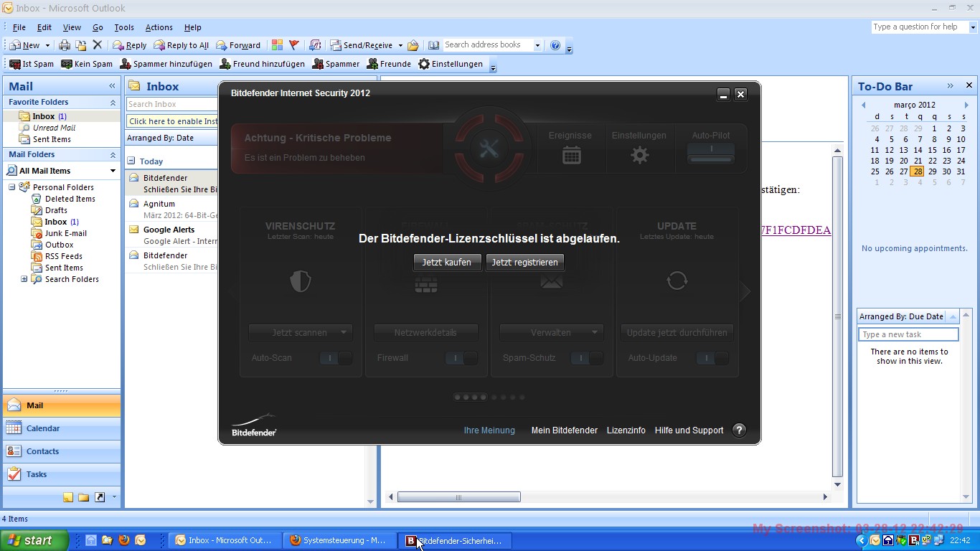The image size is (980, 551).
Task: Collapse the Personal Folders tree node
Action: coord(12,187)
